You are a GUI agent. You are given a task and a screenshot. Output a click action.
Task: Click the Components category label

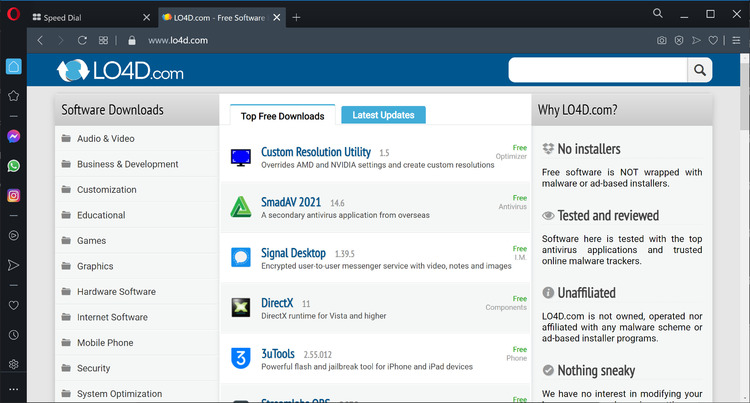[506, 307]
